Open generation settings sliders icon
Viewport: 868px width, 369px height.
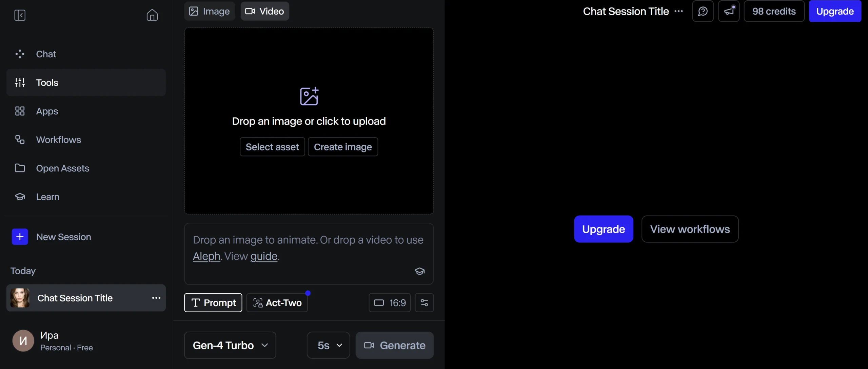(424, 302)
